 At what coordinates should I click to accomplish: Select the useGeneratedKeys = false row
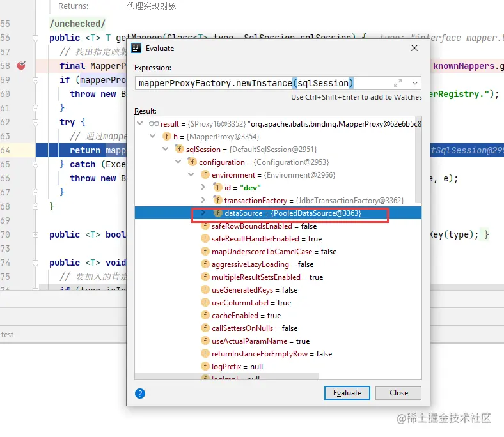coord(278,290)
